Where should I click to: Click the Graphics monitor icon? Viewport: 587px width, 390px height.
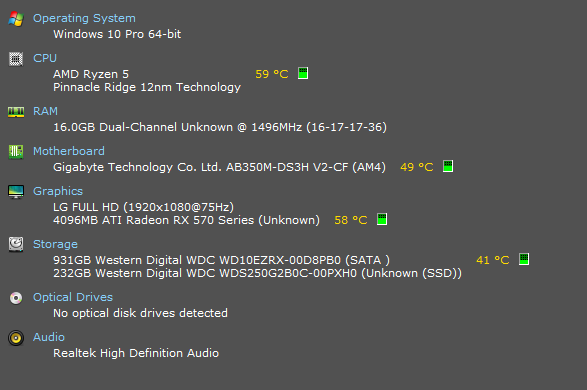(x=16, y=192)
